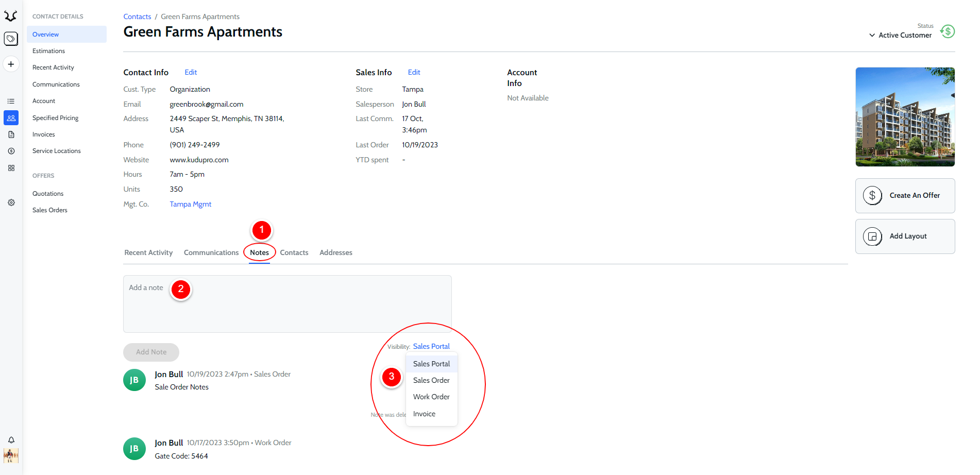Image resolution: width=980 pixels, height=475 pixels.
Task: Expand the Active Customer status dropdown
Action: click(x=900, y=36)
